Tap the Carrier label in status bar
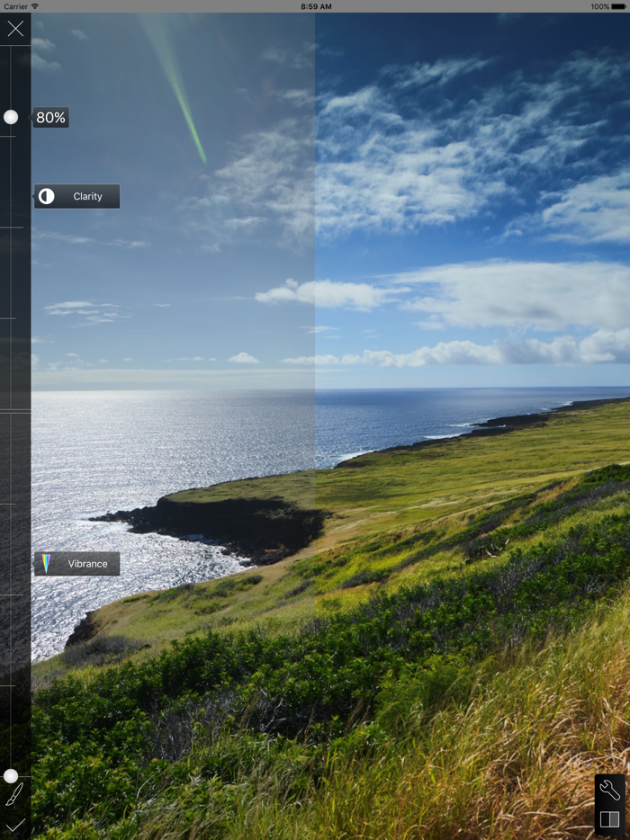This screenshot has width=630, height=840. click(x=14, y=6)
